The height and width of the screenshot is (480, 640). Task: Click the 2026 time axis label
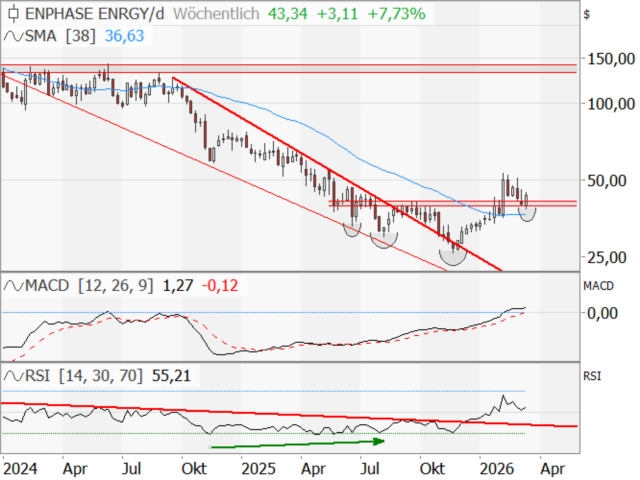pos(497,469)
